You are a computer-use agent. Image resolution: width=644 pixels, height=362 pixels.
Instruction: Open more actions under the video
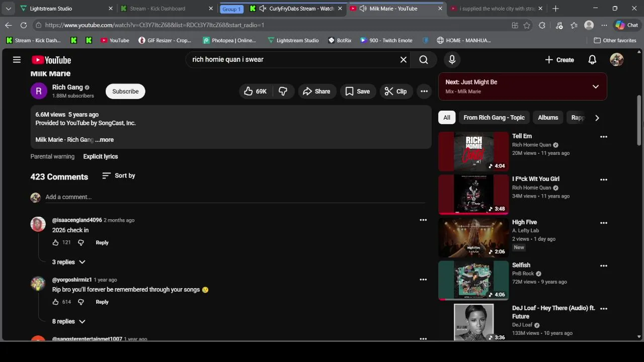click(x=424, y=91)
